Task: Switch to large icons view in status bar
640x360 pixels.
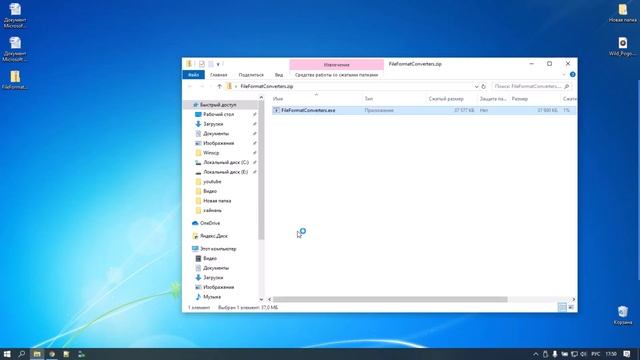Action: [x=571, y=307]
